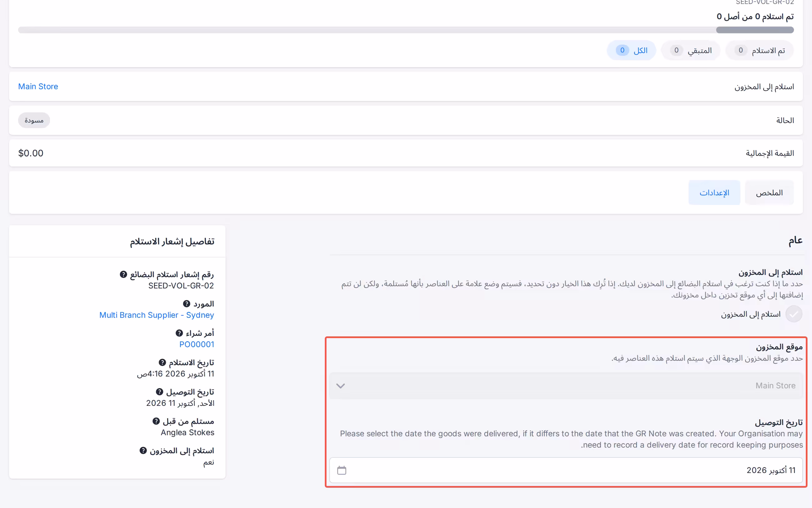Open calendar icon in delivery date field

pyautogui.click(x=342, y=470)
